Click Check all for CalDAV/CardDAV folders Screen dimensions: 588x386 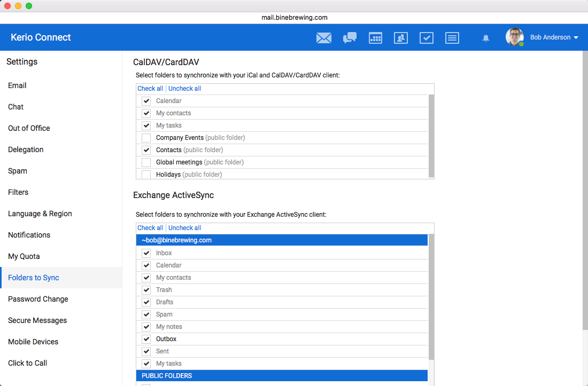point(150,88)
